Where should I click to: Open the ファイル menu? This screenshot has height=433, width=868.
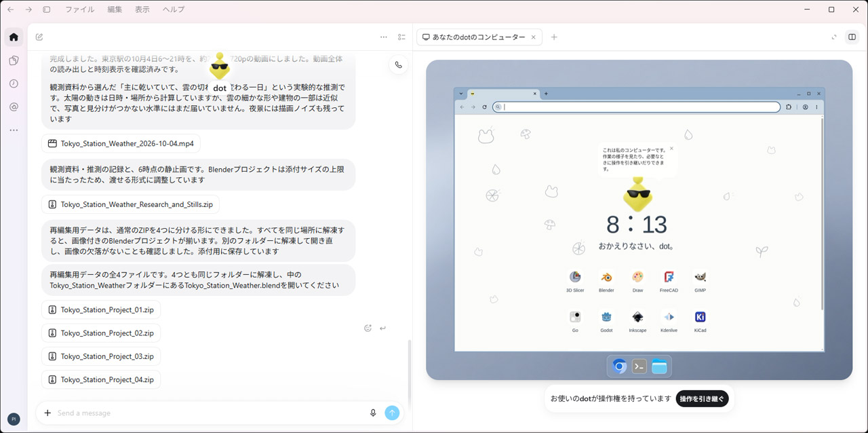click(80, 10)
